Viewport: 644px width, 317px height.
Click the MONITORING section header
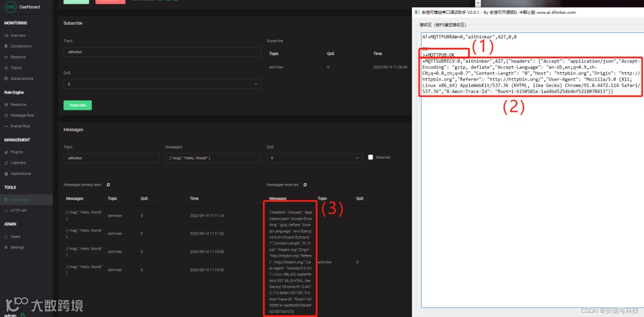click(16, 23)
